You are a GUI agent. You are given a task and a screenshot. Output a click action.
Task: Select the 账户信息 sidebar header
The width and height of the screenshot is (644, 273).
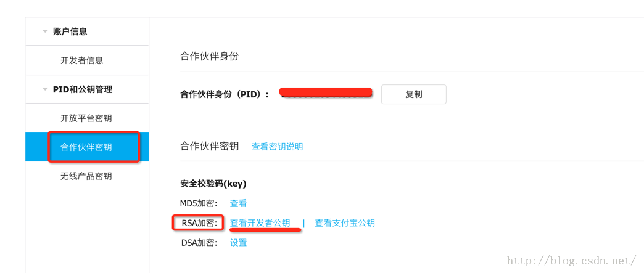(70, 31)
